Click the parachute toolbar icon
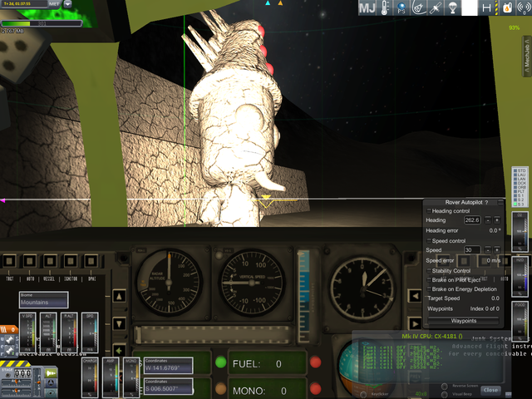 click(452, 7)
